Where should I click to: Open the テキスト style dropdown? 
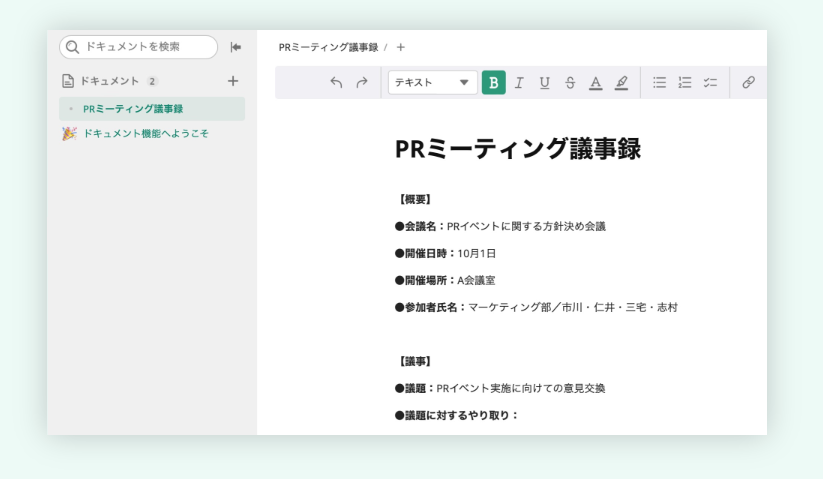[432, 83]
